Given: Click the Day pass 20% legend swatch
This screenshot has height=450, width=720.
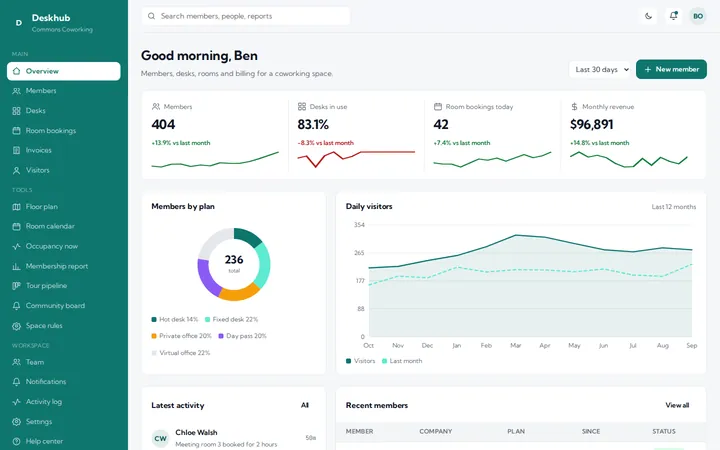Looking at the screenshot, I should click(221, 336).
